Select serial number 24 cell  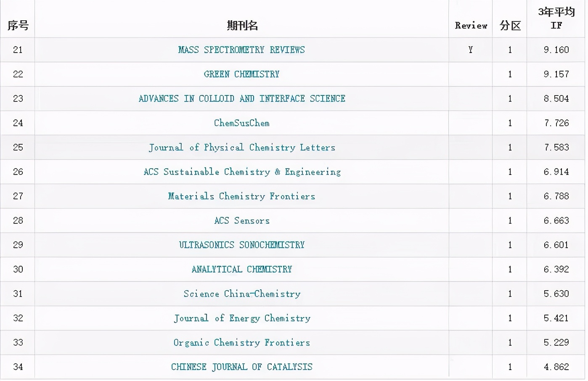click(x=18, y=123)
